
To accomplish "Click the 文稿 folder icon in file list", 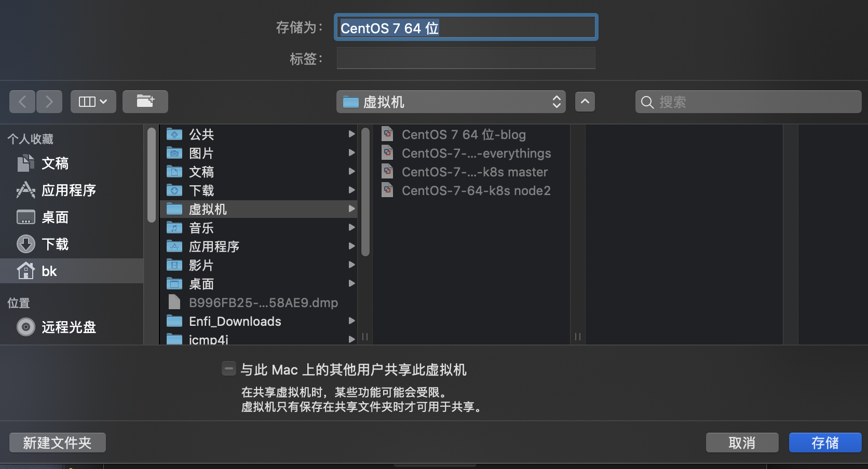I will click(174, 172).
